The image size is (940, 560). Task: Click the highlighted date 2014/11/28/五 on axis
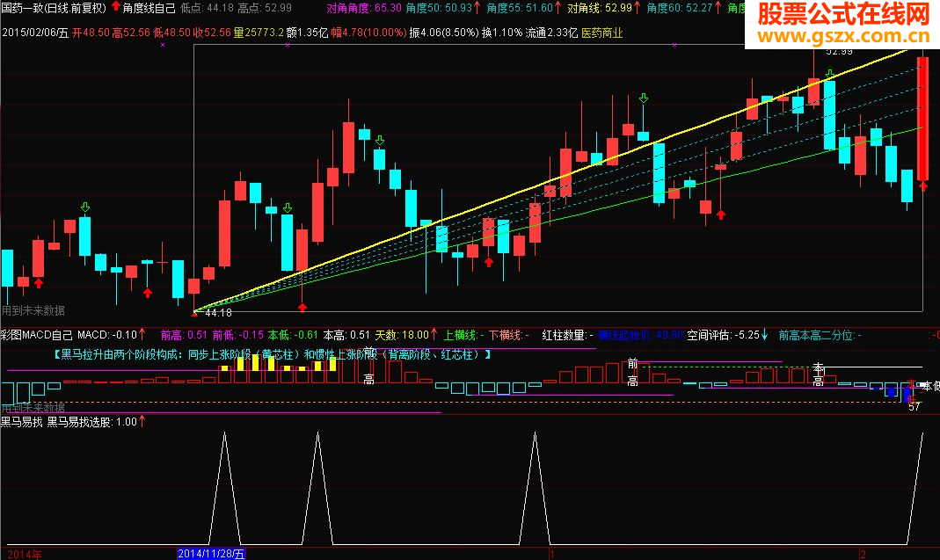tap(211, 553)
